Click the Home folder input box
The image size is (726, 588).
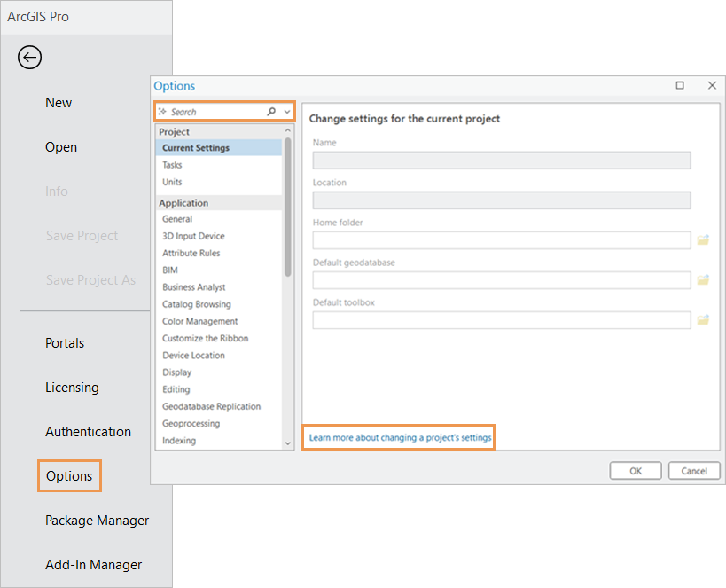[x=502, y=240]
